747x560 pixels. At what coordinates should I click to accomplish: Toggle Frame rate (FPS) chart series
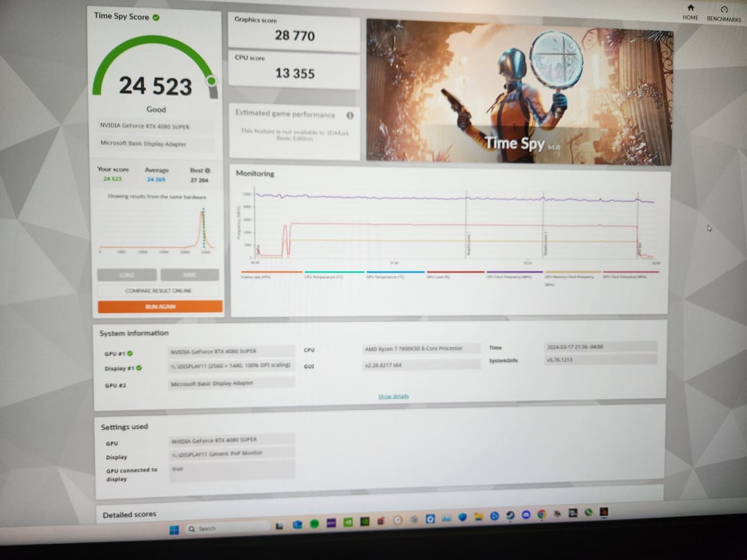pos(272,274)
